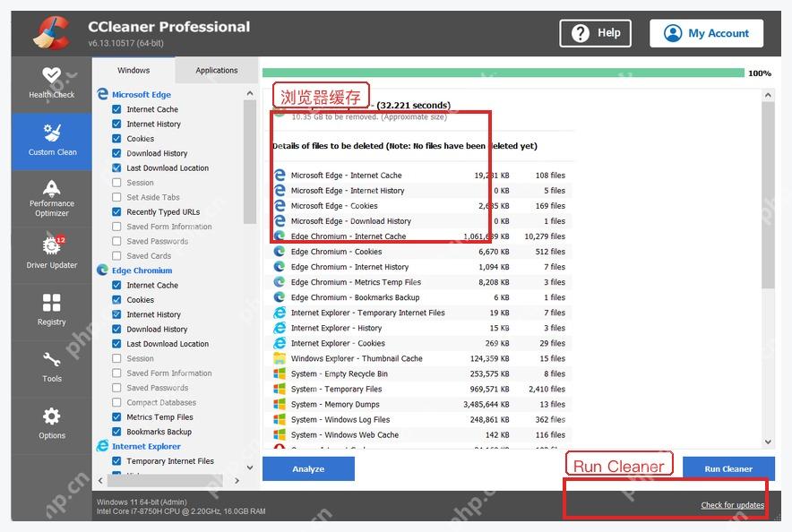Click icon of System - Windows Web Cache row
Viewport: 792px width, 532px height.
pos(280,434)
